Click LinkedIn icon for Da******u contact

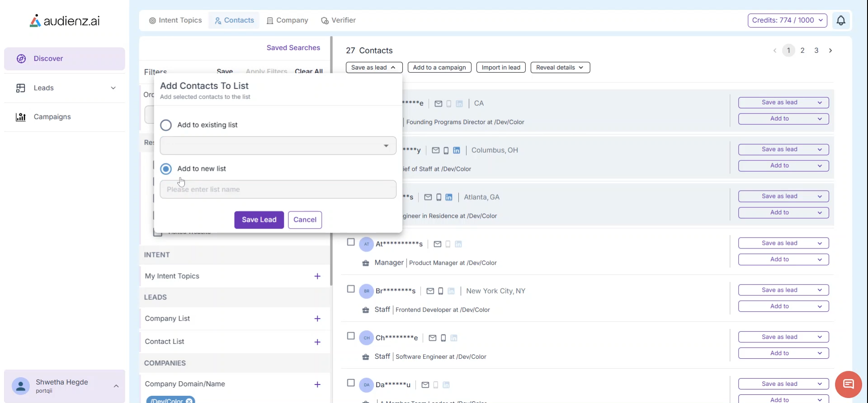[x=446, y=385]
